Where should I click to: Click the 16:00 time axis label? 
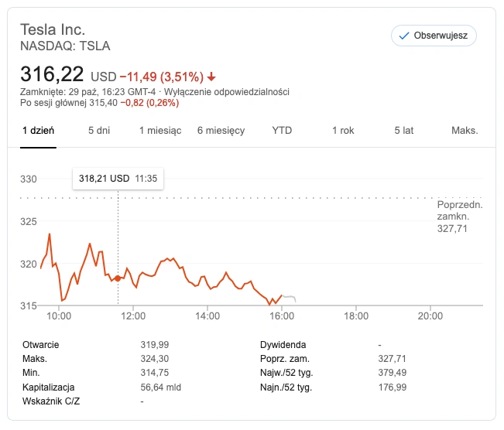coord(282,316)
